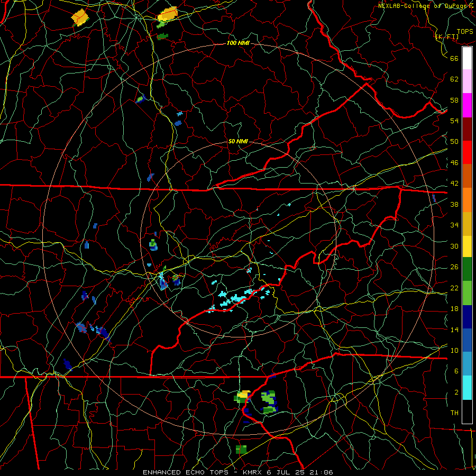Image resolution: width=476 pixels, height=476 pixels.
Task: Click the "42" legend value
Action: tap(454, 184)
